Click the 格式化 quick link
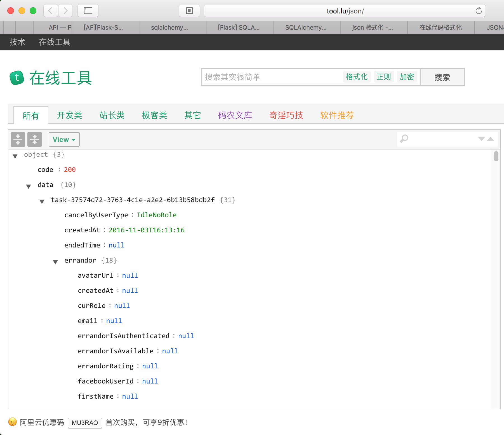Screen dimensions: 504x435 click(357, 77)
